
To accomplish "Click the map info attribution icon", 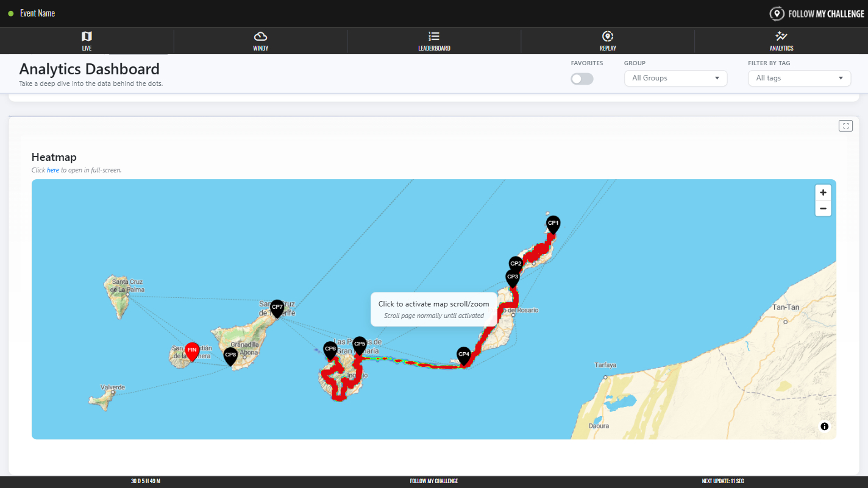I will coord(824,426).
